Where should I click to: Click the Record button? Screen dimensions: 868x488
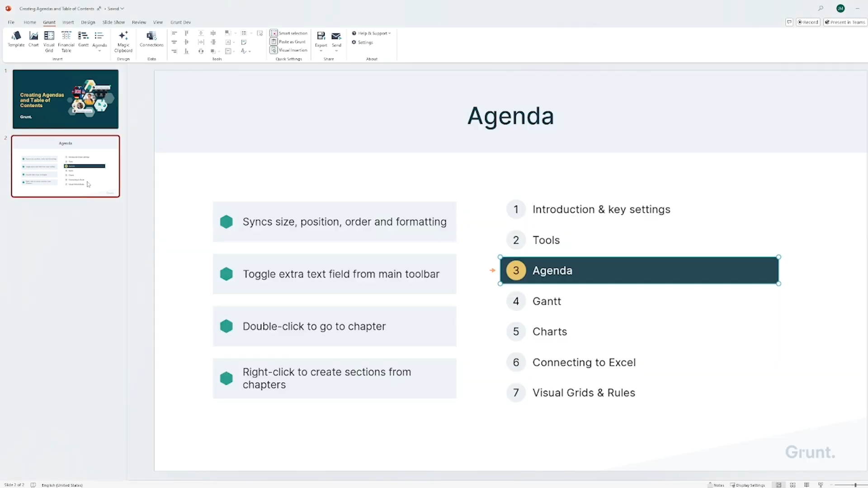pos(808,22)
